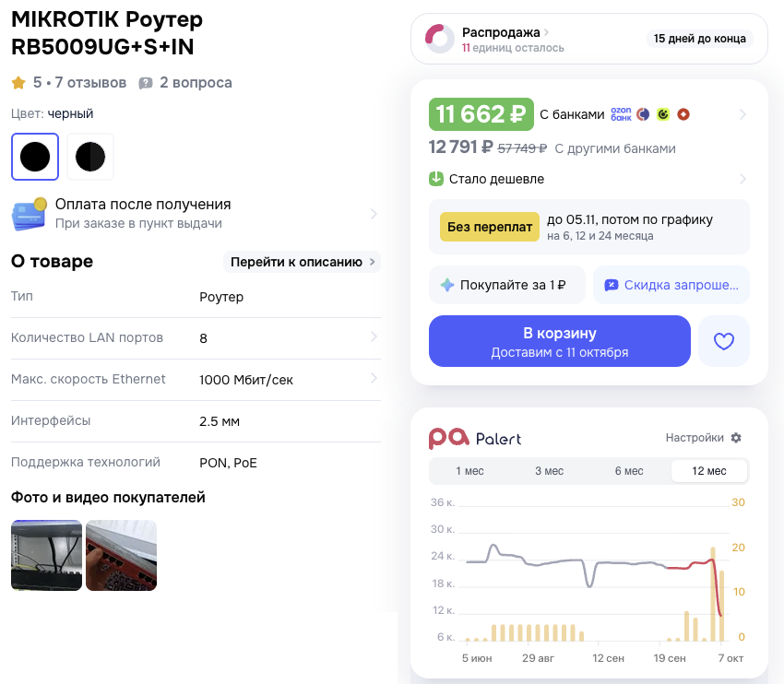
Task: Click the sale progress circle icon
Action: click(x=439, y=39)
